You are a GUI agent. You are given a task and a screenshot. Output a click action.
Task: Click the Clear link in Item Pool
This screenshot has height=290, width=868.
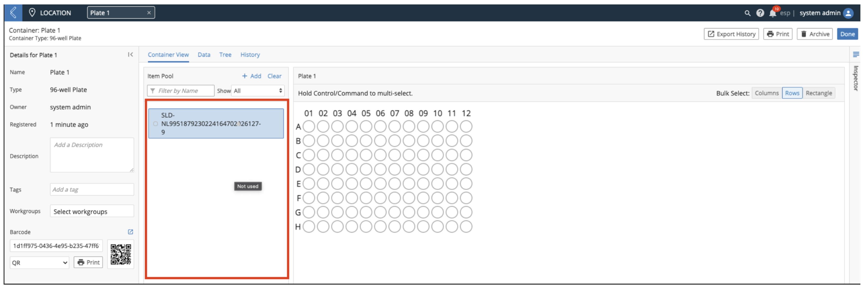coord(274,76)
